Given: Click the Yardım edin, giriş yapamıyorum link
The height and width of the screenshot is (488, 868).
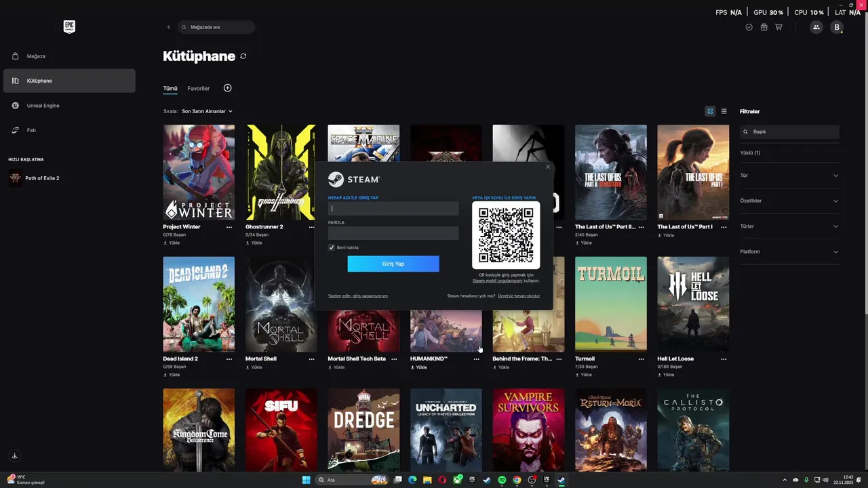Looking at the screenshot, I should tap(358, 296).
